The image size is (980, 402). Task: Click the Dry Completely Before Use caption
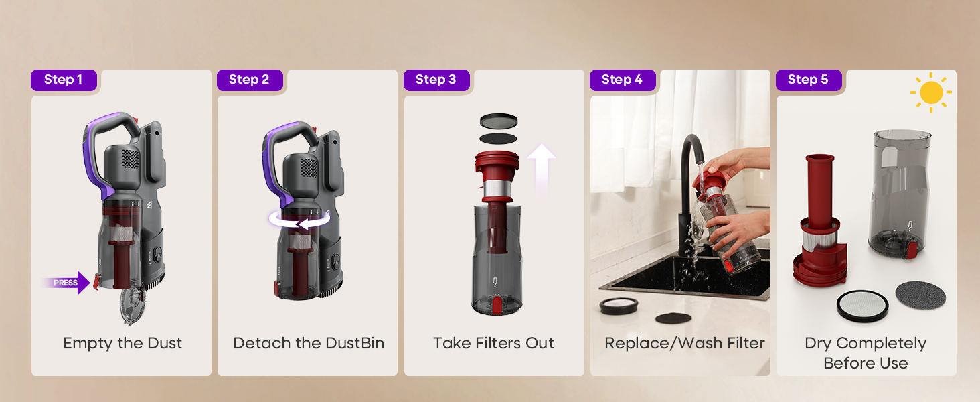(866, 353)
